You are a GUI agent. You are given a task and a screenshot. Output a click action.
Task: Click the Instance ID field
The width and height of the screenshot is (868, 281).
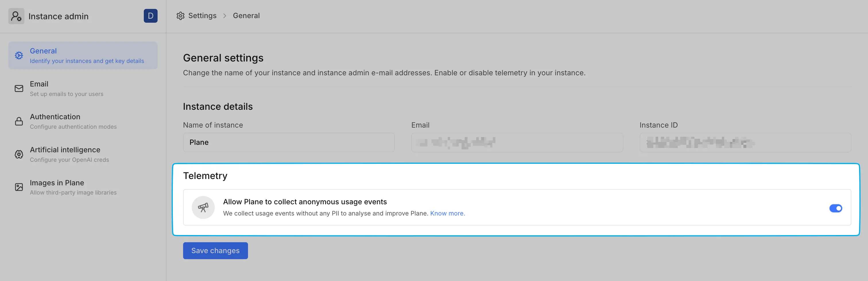(x=745, y=142)
